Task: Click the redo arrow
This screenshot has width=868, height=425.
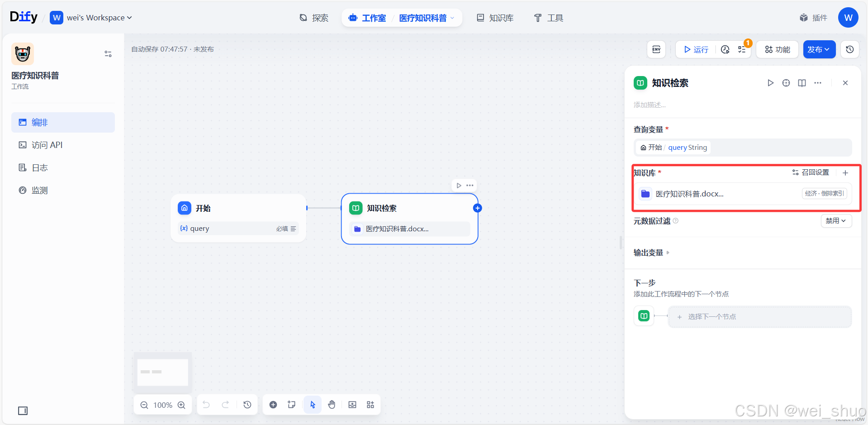Action: pos(225,405)
